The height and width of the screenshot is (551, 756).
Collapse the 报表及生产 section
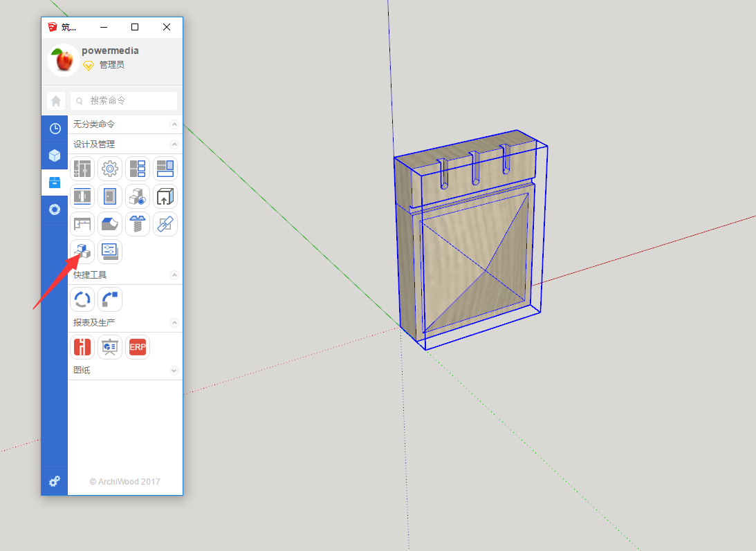tap(174, 323)
